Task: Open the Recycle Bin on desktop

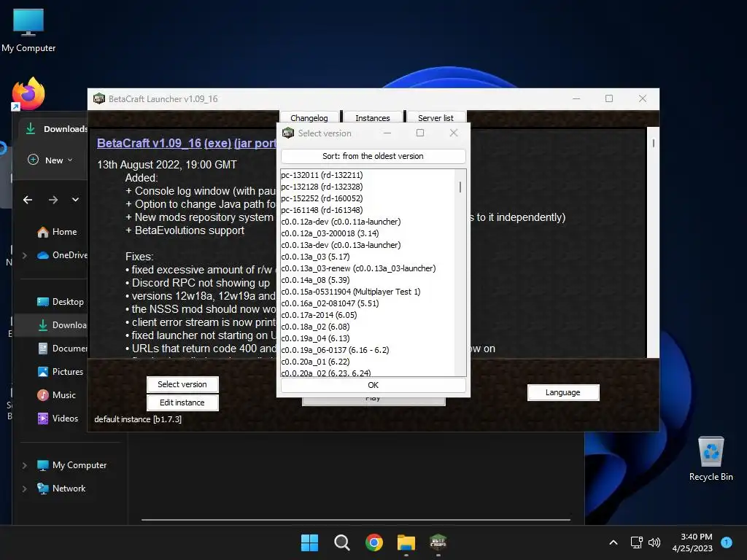Action: [x=711, y=459]
